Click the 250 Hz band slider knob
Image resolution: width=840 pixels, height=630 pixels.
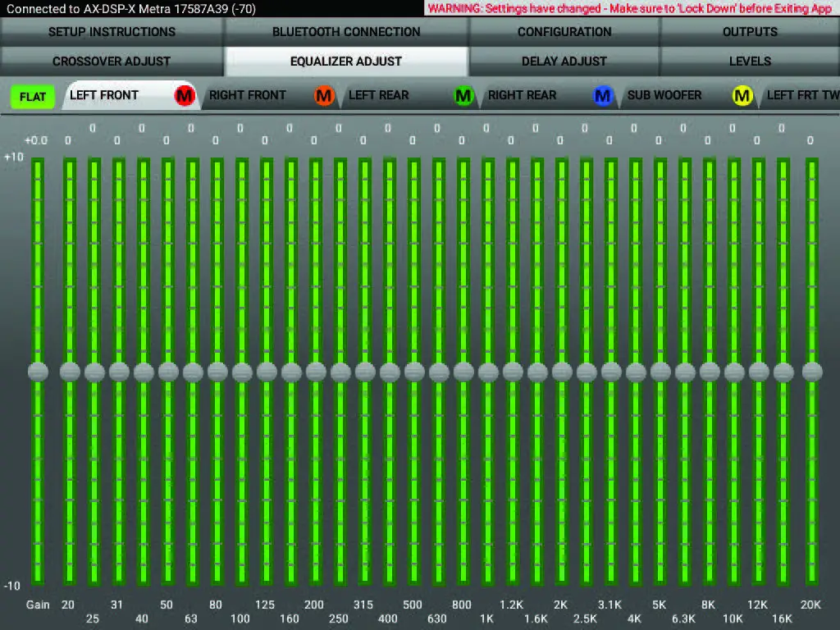pyautogui.click(x=340, y=372)
